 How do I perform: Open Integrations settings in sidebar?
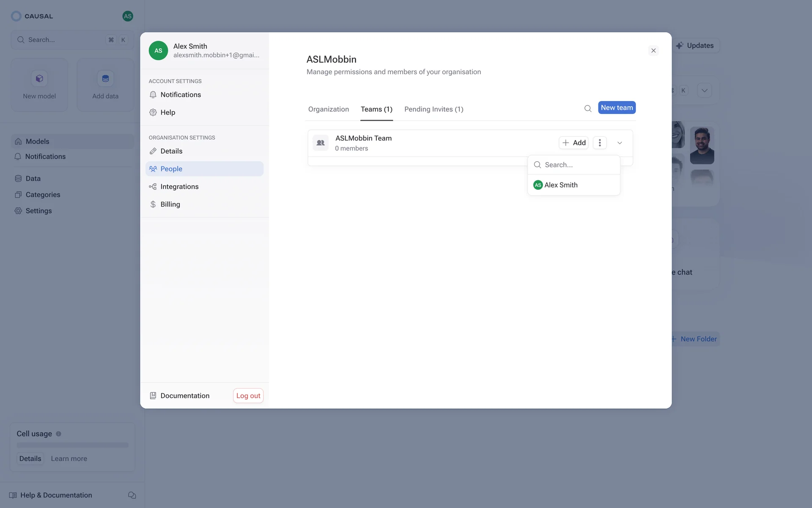(x=179, y=187)
